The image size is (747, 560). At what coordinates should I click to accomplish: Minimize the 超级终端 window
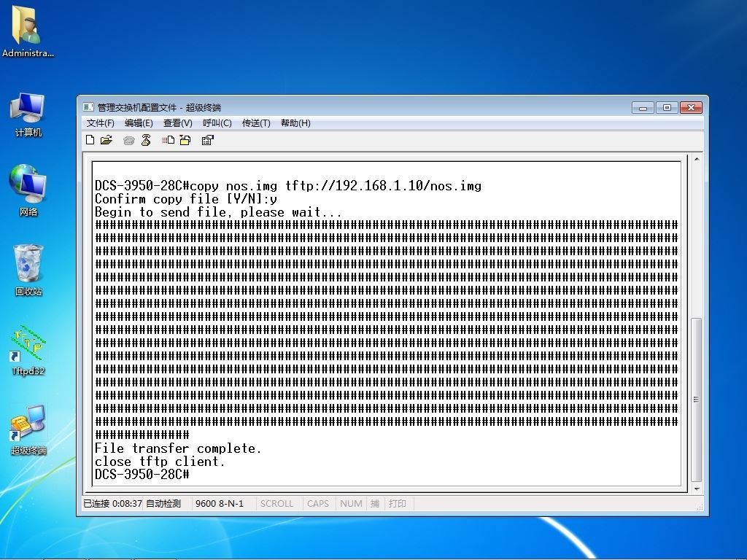[x=643, y=108]
